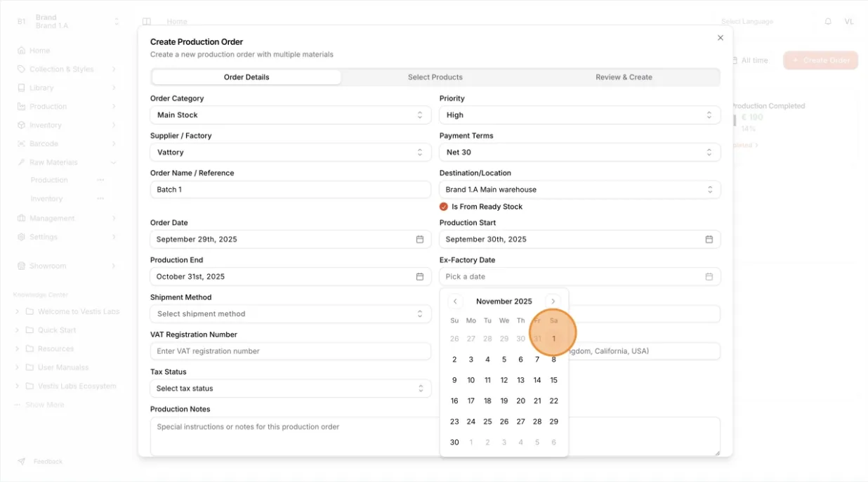Toggle the Is From Ready Stock checkbox
868x482 pixels.
[x=444, y=207]
